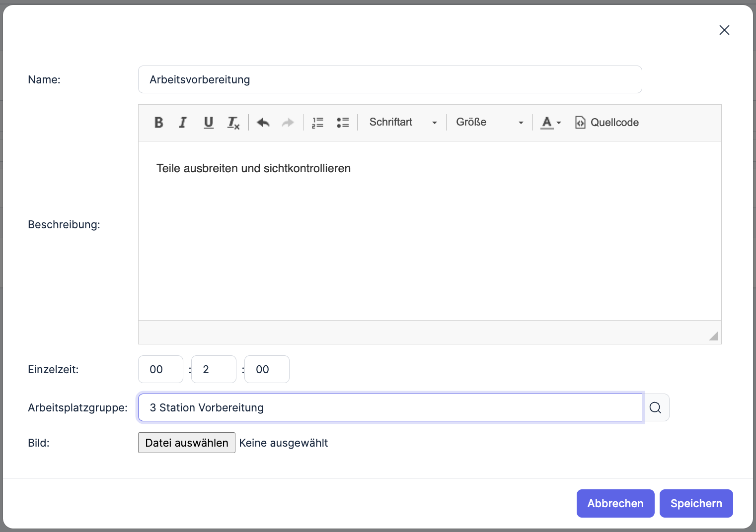Insert a numbered list
Image resolution: width=756 pixels, height=532 pixels.
pos(317,123)
